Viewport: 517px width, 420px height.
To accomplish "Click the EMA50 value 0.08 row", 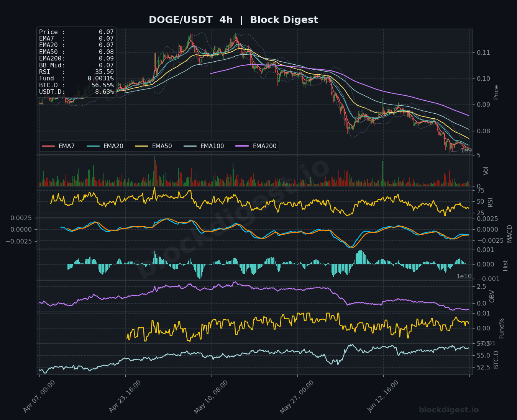I will (76, 52).
